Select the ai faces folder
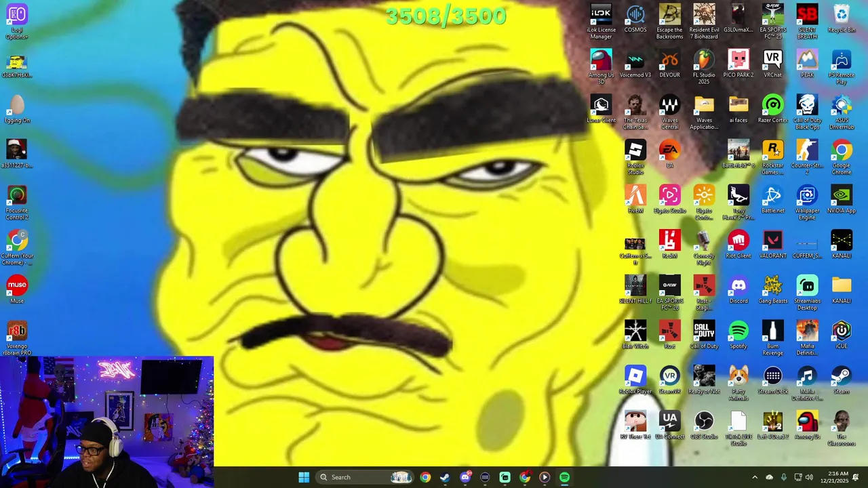Image resolution: width=868 pixels, height=488 pixels. coord(738,108)
